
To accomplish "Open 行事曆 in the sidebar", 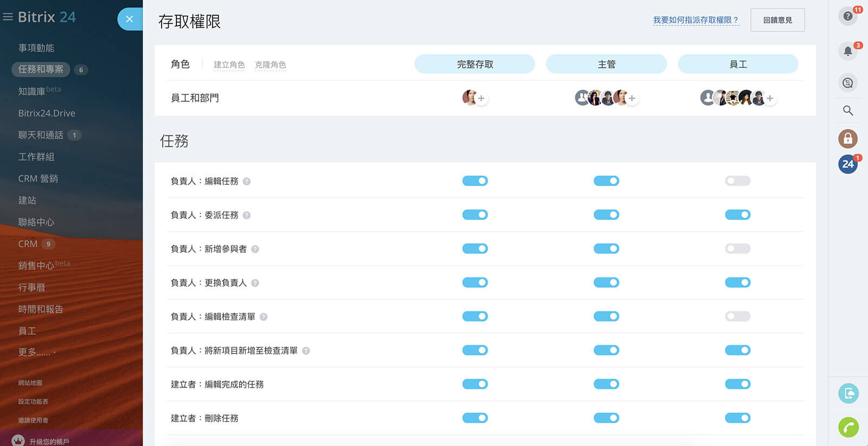I will [31, 287].
